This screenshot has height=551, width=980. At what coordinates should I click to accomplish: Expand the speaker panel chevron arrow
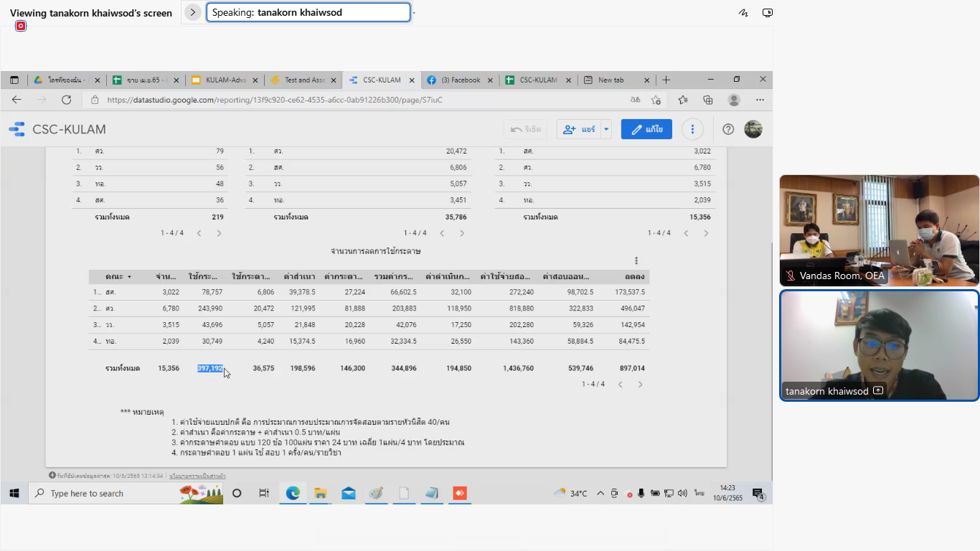point(192,12)
